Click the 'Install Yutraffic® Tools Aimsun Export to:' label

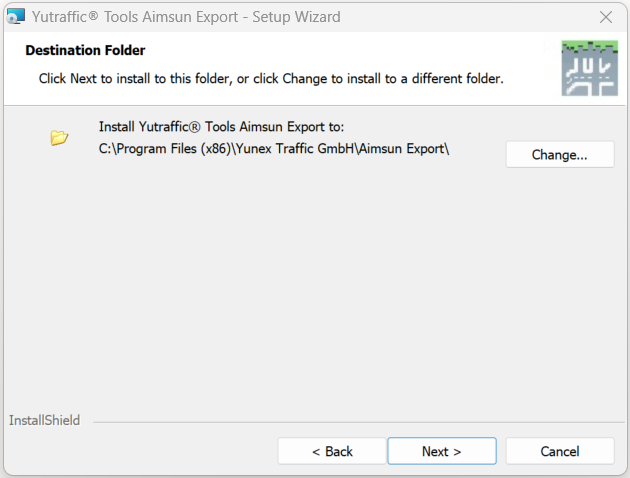point(221,127)
